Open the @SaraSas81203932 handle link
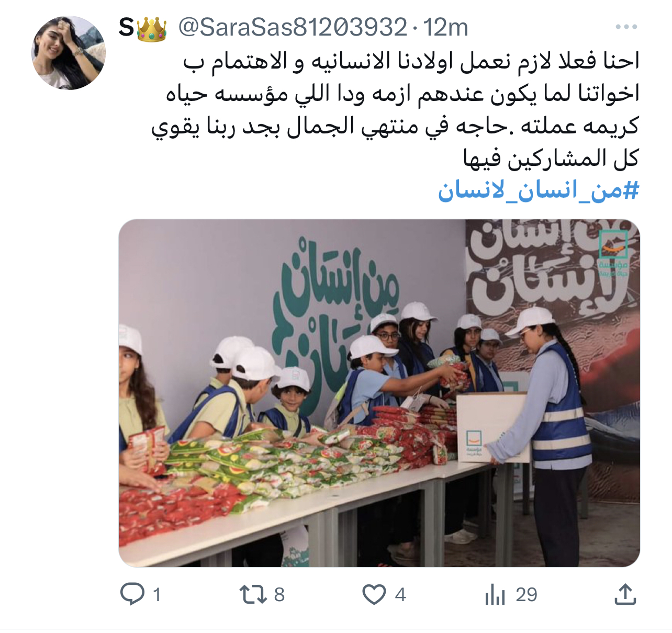The width and height of the screenshot is (672, 633). click(293, 27)
